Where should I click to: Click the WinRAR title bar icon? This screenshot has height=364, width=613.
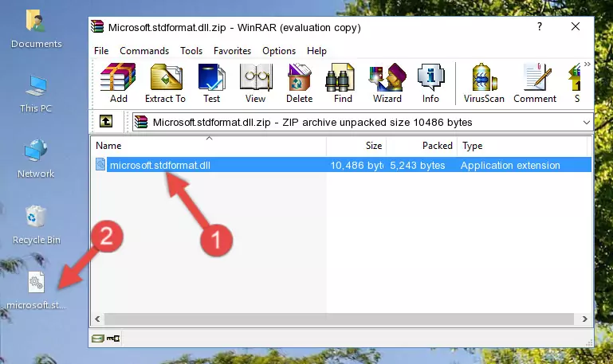(97, 27)
